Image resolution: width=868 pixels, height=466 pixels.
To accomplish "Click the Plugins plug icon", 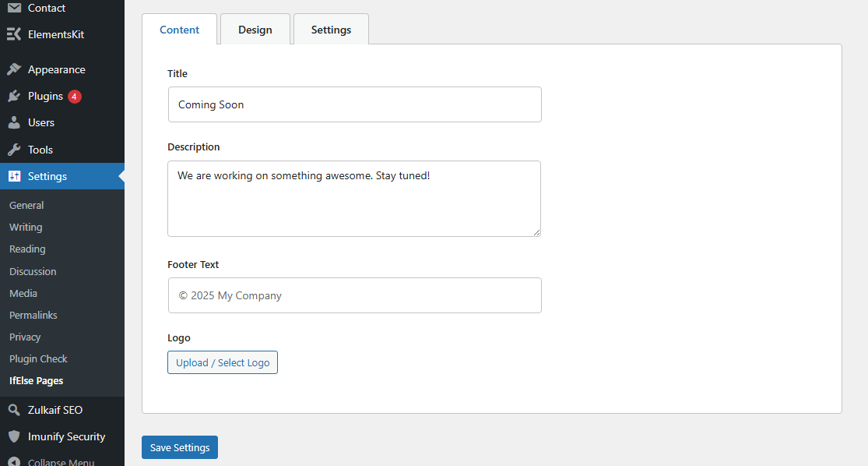I will pos(14,96).
